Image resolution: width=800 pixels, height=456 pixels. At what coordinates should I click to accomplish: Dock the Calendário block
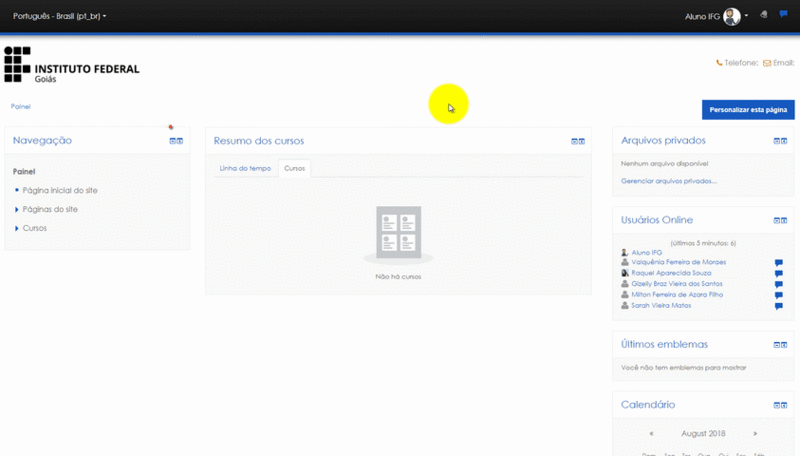[x=784, y=405]
